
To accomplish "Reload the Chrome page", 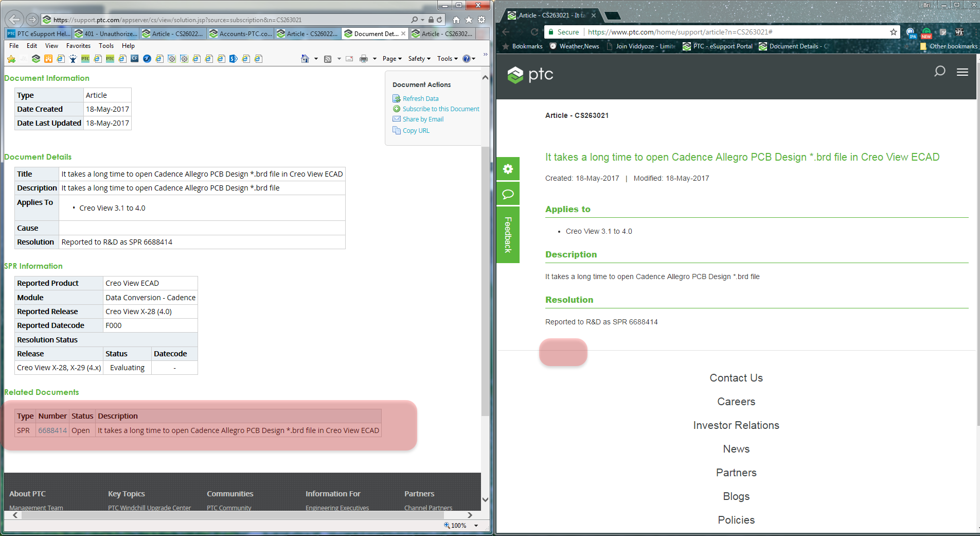I will [x=534, y=32].
